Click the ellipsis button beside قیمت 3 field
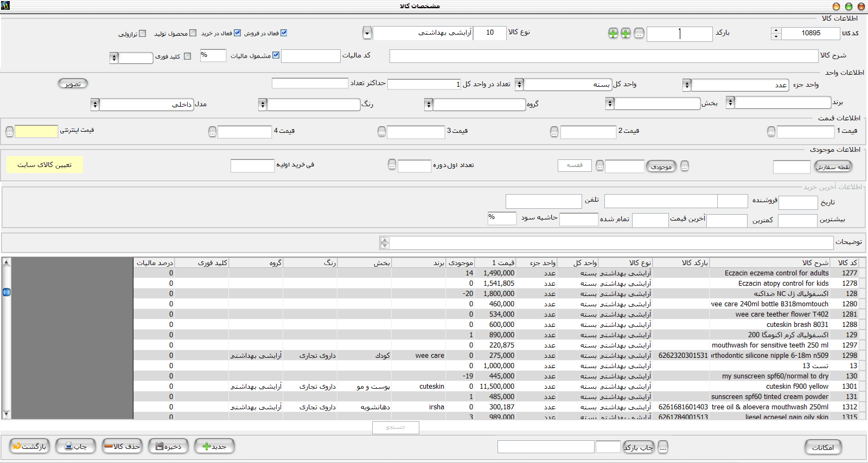Image resolution: width=868 pixels, height=463 pixels. (x=382, y=132)
